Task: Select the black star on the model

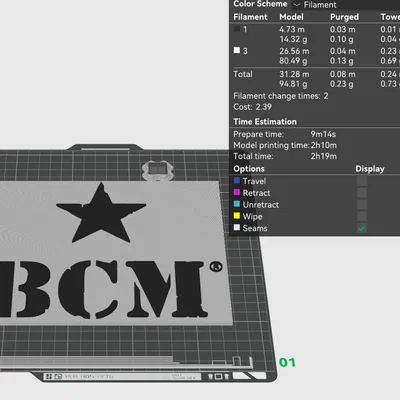Action: [101, 214]
